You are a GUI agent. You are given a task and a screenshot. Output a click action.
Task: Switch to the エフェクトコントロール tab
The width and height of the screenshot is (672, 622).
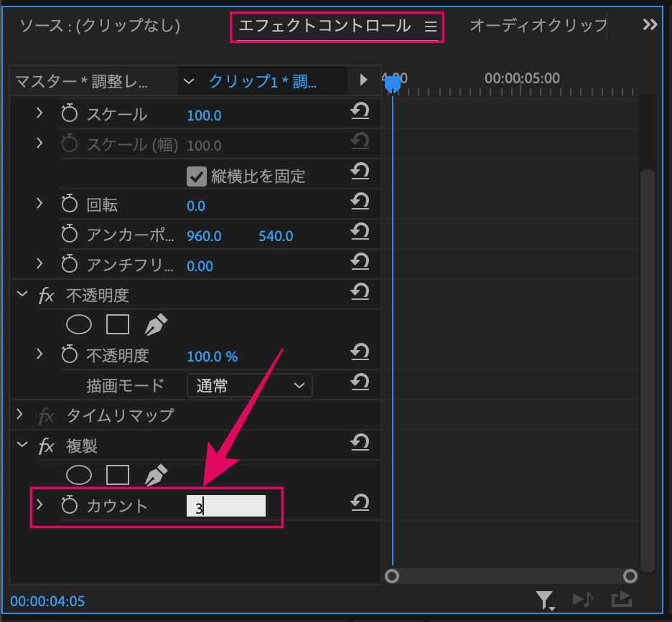tap(325, 26)
